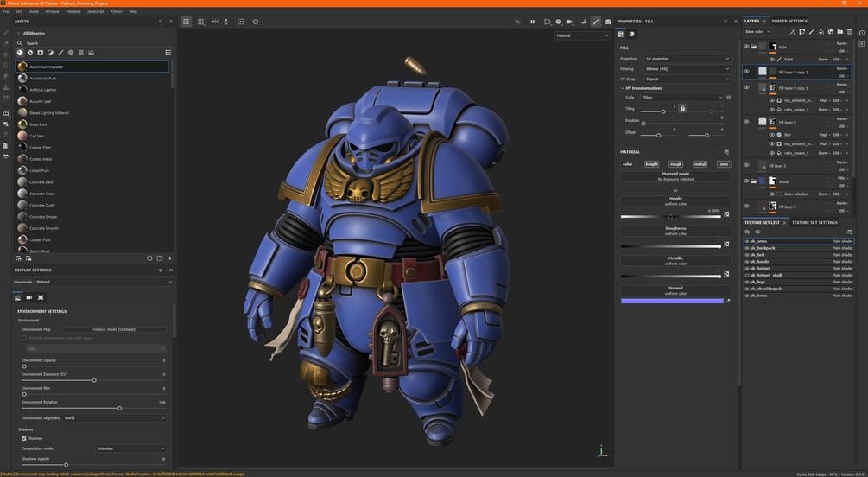The height and width of the screenshot is (477, 868).
Task: Open the Filtering Bilinear HQ dropdown
Action: point(687,69)
